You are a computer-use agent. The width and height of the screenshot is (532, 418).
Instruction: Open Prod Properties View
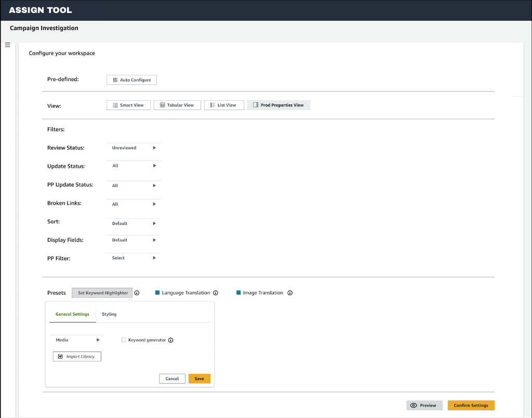point(278,105)
